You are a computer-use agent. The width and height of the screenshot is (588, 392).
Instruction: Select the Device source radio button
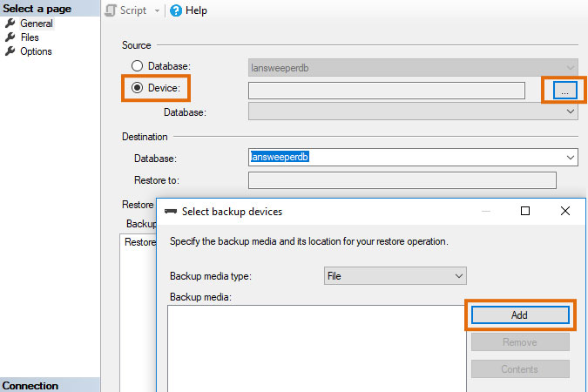[x=137, y=88]
